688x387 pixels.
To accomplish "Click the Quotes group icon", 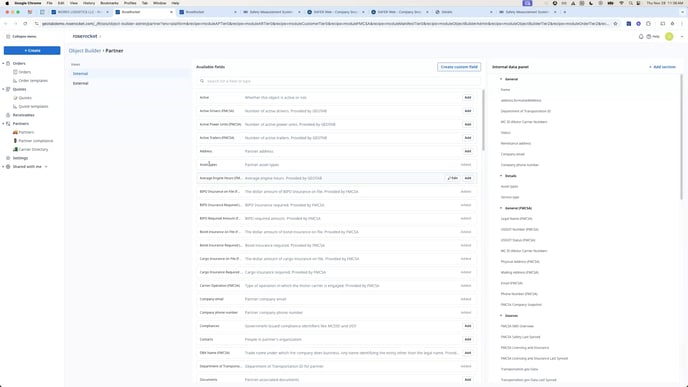I will pyautogui.click(x=8, y=89).
